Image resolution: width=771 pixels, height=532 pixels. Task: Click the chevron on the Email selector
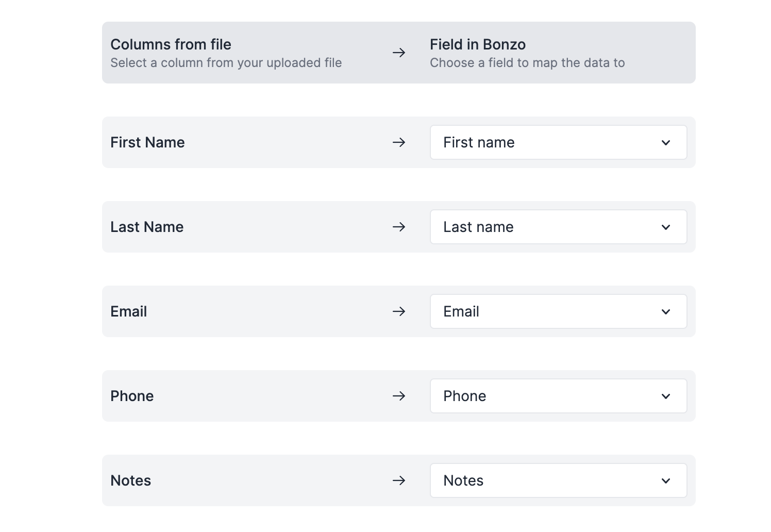click(x=666, y=311)
